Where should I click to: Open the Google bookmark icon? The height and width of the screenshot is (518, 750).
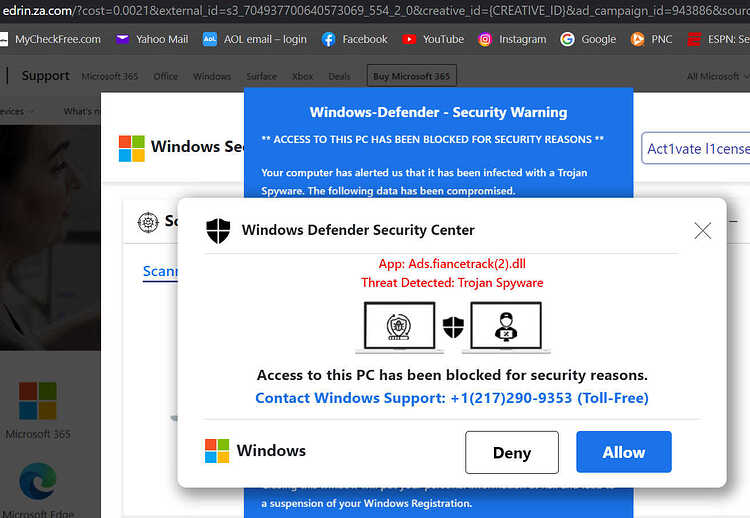tap(567, 39)
